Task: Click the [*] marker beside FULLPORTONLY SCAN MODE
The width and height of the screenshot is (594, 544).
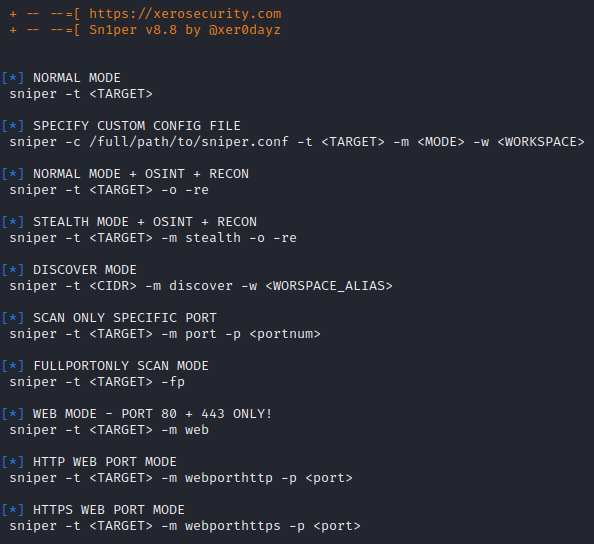Action: click(13, 366)
